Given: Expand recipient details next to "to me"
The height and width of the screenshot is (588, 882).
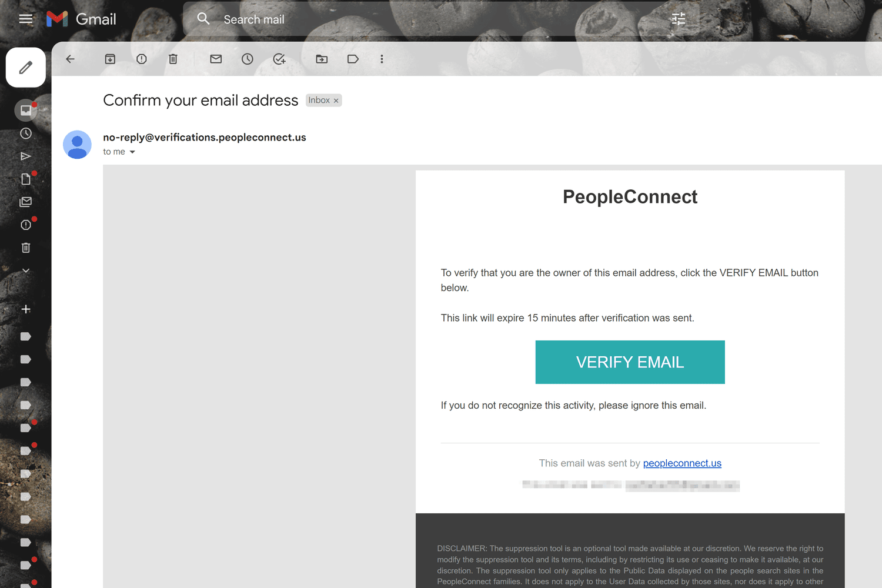Looking at the screenshot, I should [132, 152].
